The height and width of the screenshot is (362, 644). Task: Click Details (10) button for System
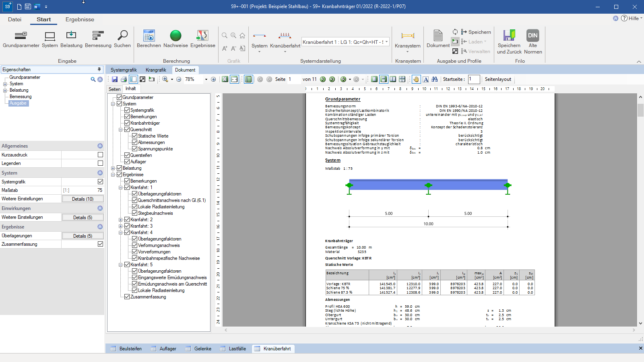coord(83,199)
